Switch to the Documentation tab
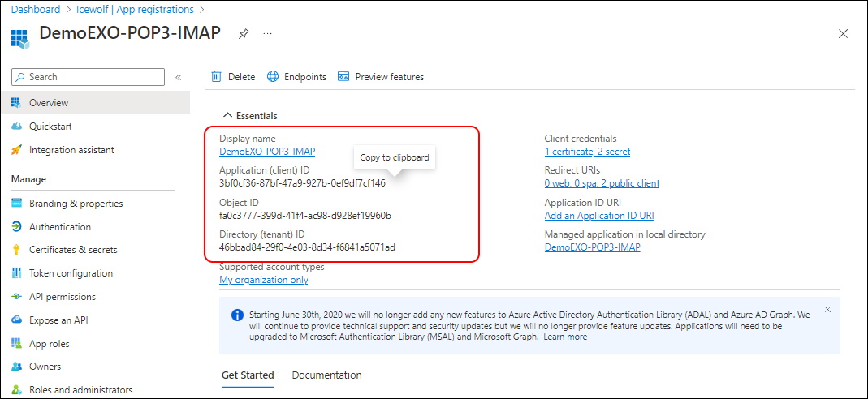This screenshot has width=868, height=399. [326, 375]
